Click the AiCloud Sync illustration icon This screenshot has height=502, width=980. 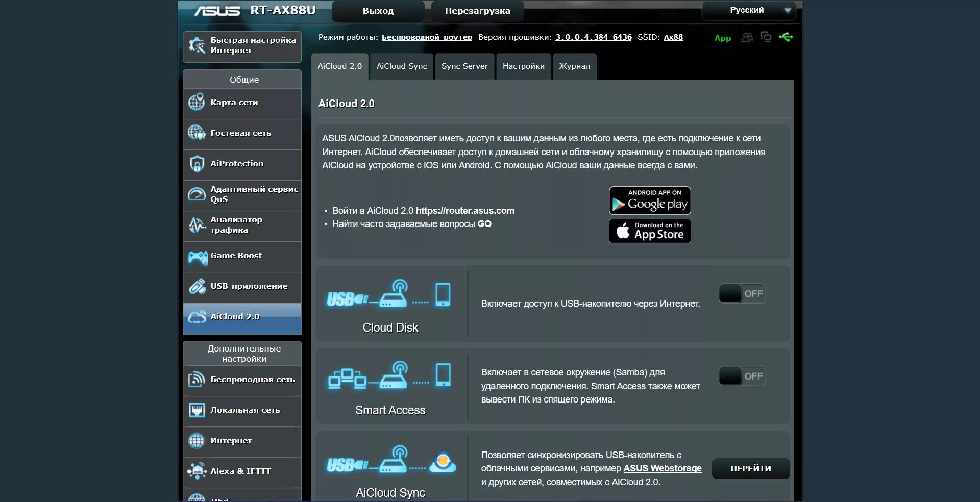390,459
